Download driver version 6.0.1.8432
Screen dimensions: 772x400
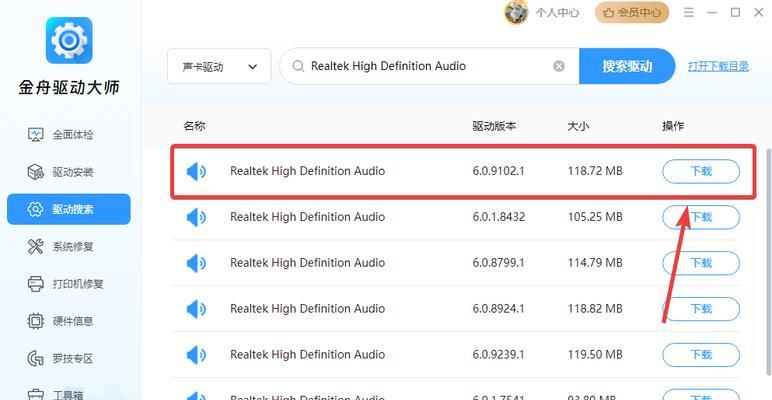tap(701, 217)
